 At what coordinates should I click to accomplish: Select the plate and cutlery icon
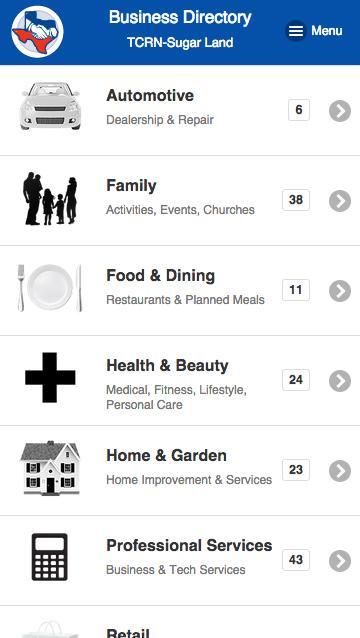point(50,288)
